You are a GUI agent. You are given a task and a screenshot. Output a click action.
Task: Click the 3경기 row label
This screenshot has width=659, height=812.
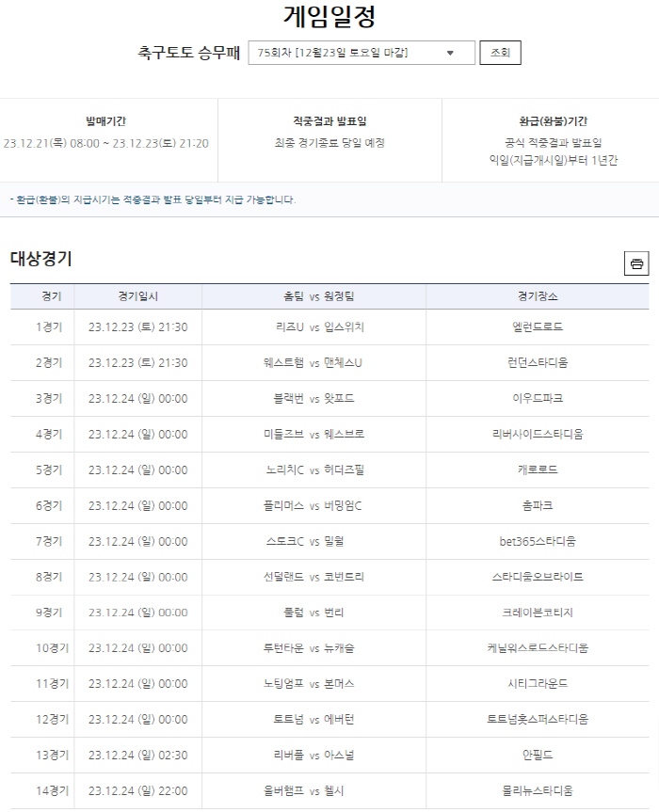click(x=49, y=399)
